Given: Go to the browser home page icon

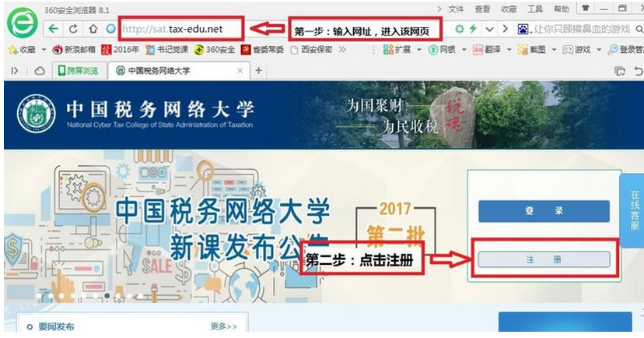Looking at the screenshot, I should (93, 29).
